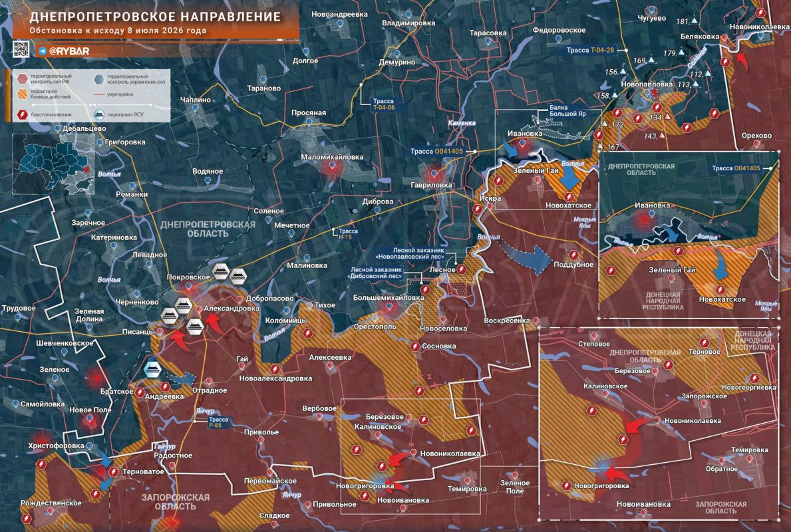Click the 'ЗАПОРОЖСКАЯ ОБЛАСТЬ' label on the main map

coord(175,502)
